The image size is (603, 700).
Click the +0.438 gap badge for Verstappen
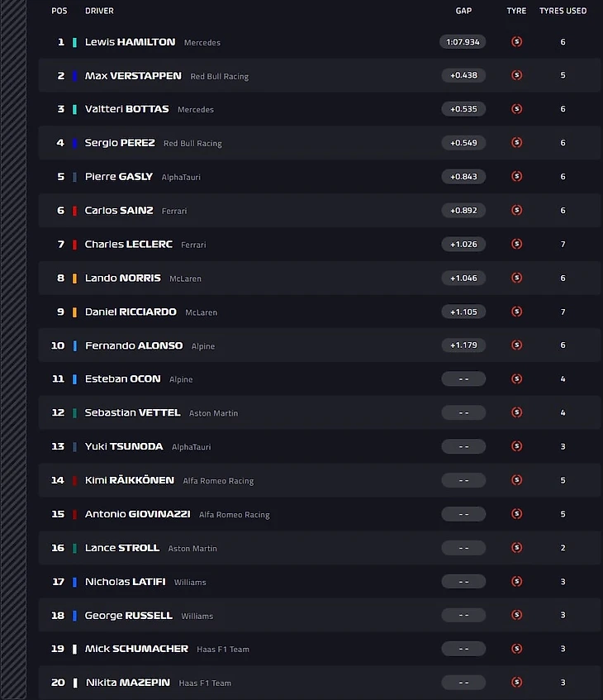pyautogui.click(x=463, y=75)
